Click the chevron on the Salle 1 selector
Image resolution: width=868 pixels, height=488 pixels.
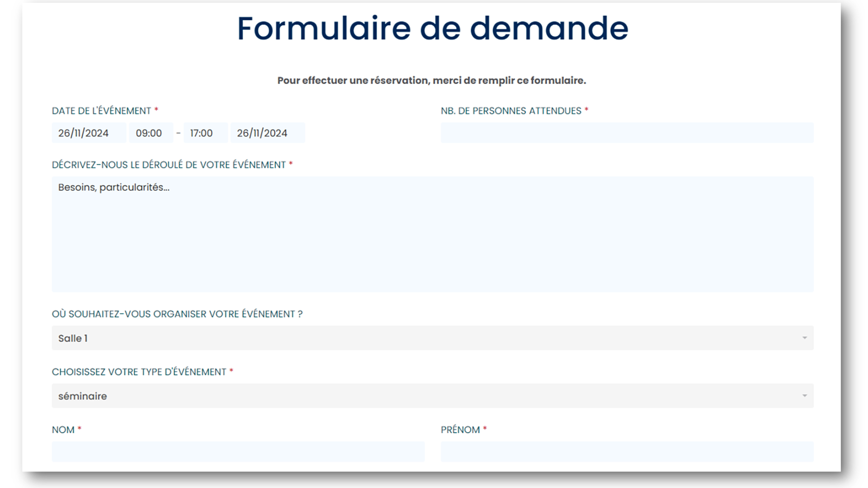[805, 338]
